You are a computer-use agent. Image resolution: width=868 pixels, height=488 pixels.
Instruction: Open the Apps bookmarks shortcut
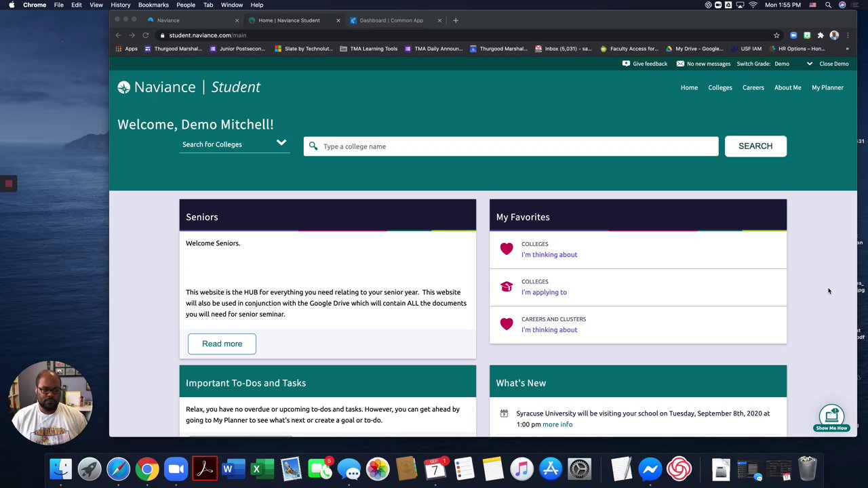[127, 49]
